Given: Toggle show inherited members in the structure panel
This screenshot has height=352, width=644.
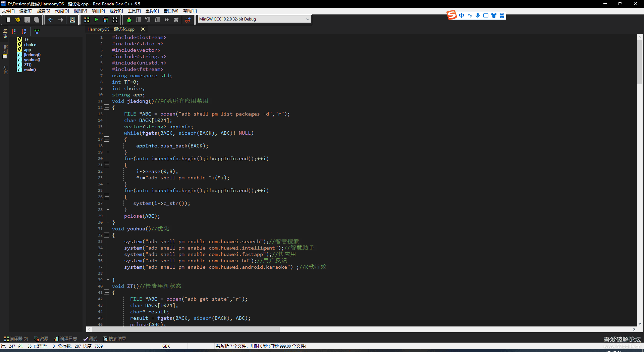Looking at the screenshot, I should click(x=37, y=32).
